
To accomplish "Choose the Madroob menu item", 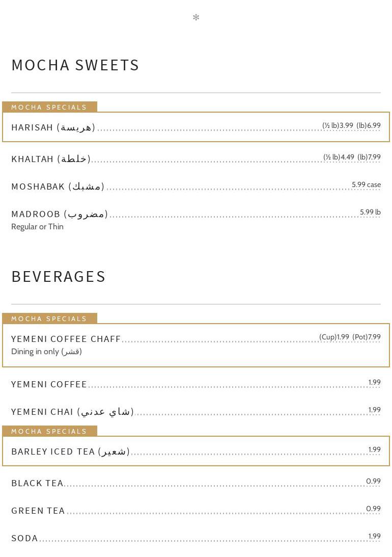I will pyautogui.click(x=60, y=214).
